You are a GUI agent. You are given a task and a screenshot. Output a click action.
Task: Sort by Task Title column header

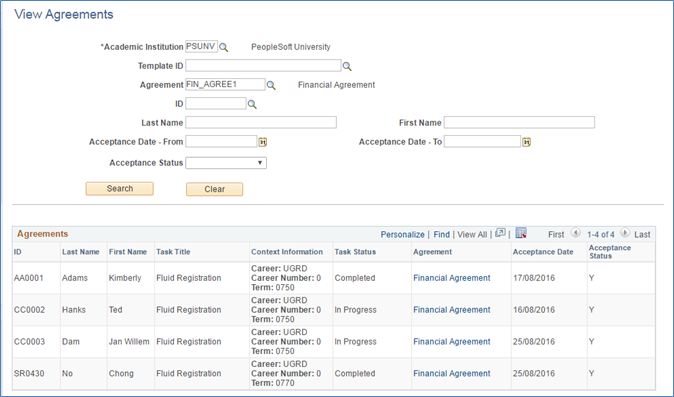point(173,252)
